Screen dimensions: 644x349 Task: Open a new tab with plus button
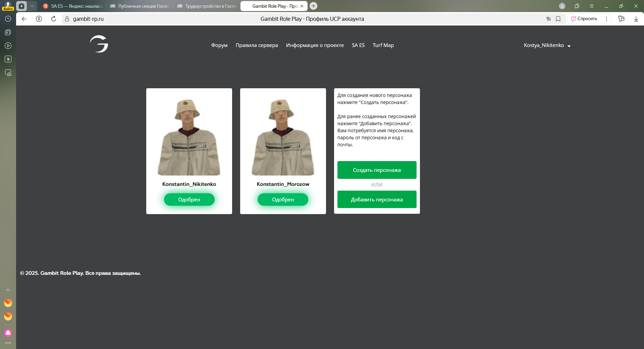(313, 6)
